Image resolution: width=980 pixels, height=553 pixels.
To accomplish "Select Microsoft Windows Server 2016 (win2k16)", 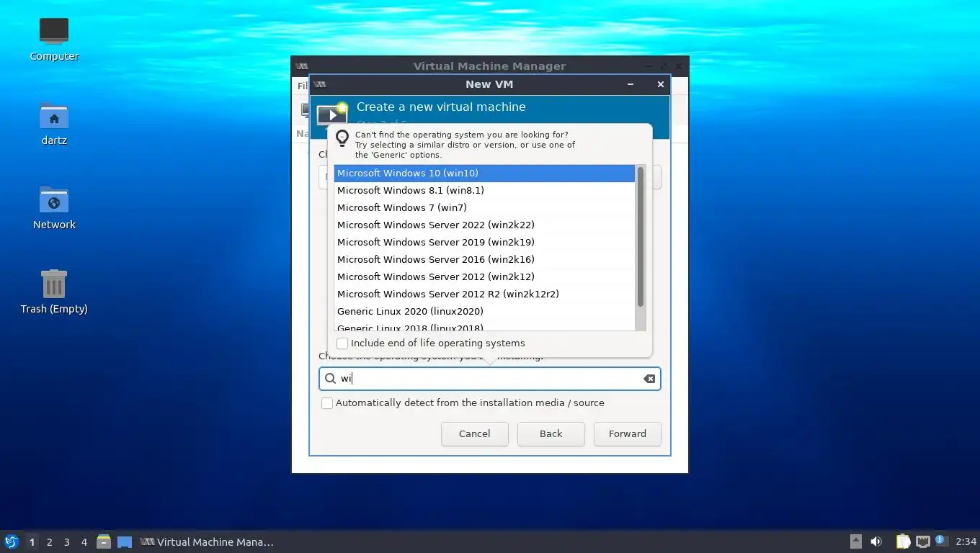I will point(484,260).
